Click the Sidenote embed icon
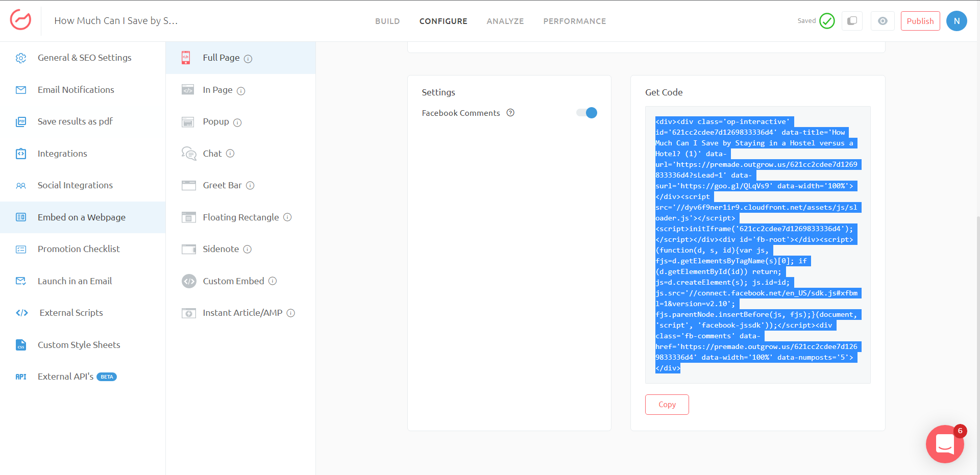Screen dimensions: 980x475 click(x=189, y=249)
